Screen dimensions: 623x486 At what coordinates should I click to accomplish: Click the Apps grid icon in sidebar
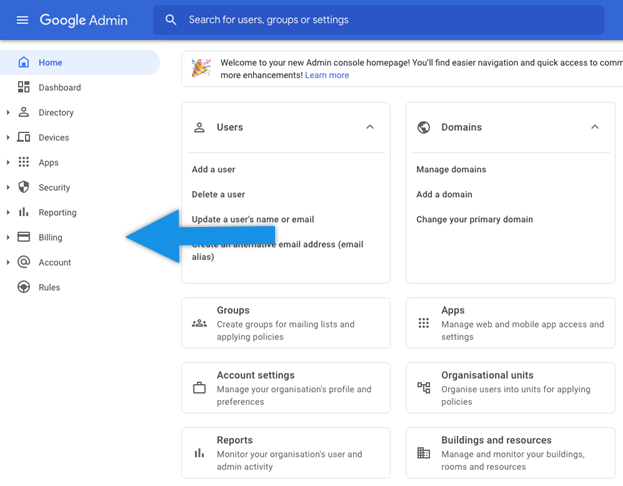click(x=23, y=162)
